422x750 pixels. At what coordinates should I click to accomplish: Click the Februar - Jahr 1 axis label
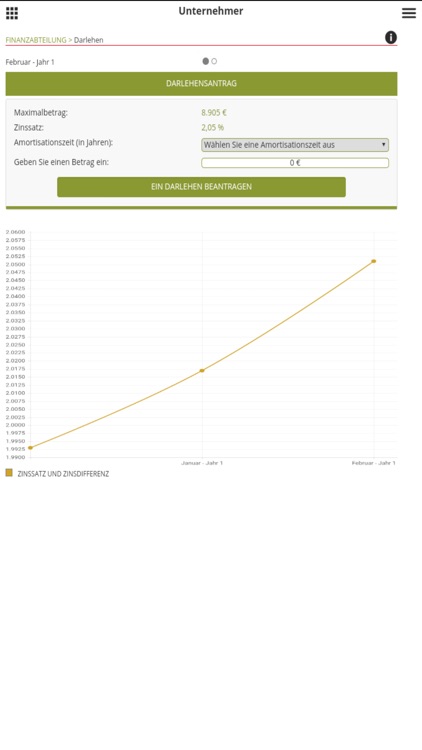374,463
